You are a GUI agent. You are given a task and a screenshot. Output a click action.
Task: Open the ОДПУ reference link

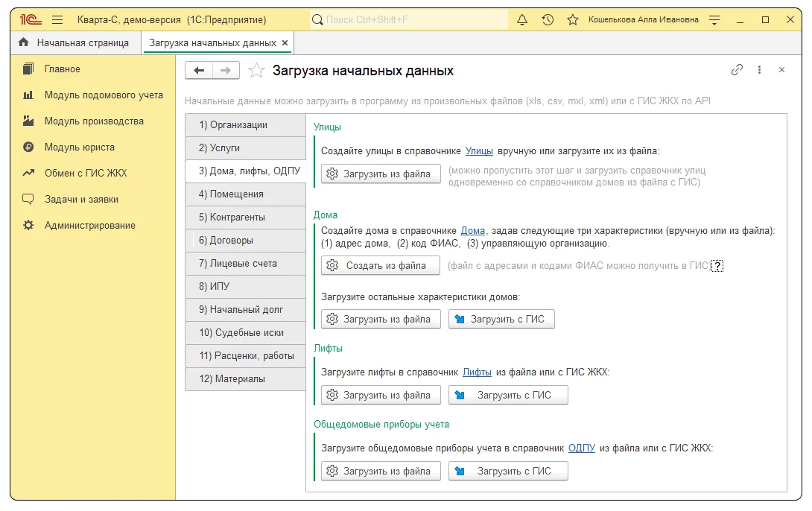point(582,448)
